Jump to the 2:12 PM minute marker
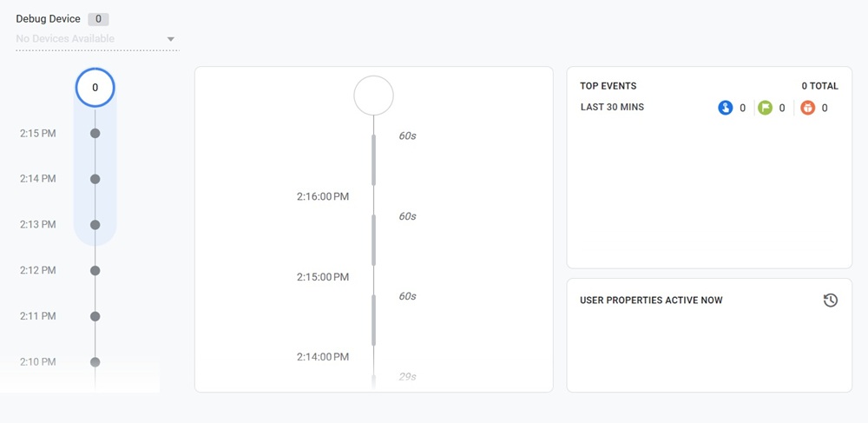The width and height of the screenshot is (868, 423). click(x=95, y=270)
